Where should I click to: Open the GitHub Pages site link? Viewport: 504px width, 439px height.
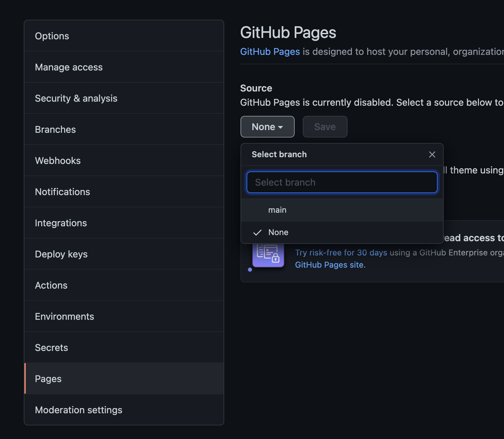point(330,265)
